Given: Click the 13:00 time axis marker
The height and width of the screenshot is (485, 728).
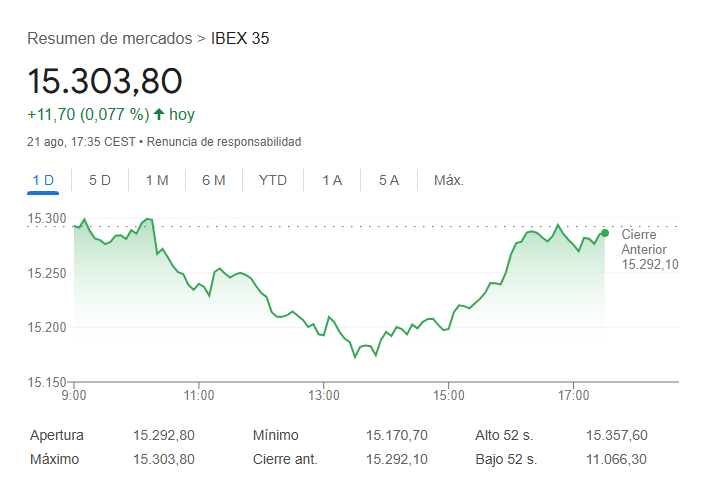Looking at the screenshot, I should (324, 395).
